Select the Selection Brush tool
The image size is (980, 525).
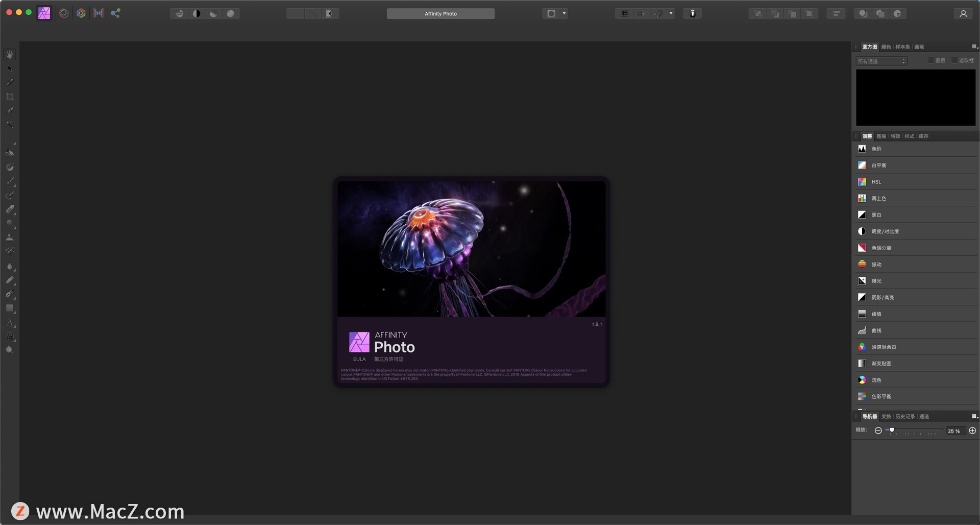(x=10, y=110)
